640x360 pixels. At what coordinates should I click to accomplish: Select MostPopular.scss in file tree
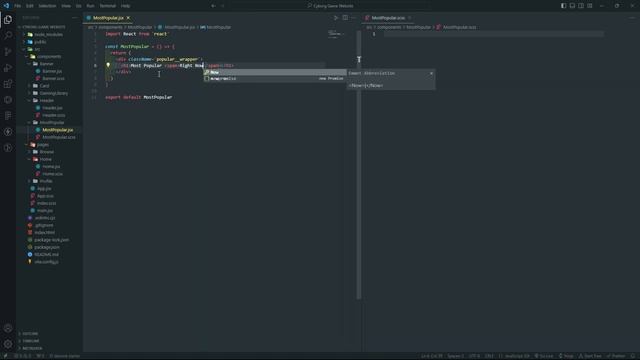pyautogui.click(x=59, y=137)
